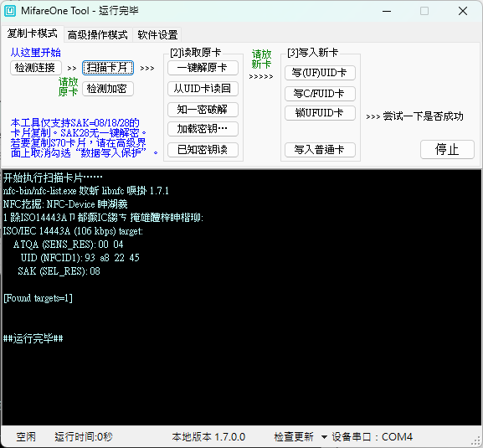Click the ISO/IEC 14443A target line
The image size is (483, 448).
[73, 231]
